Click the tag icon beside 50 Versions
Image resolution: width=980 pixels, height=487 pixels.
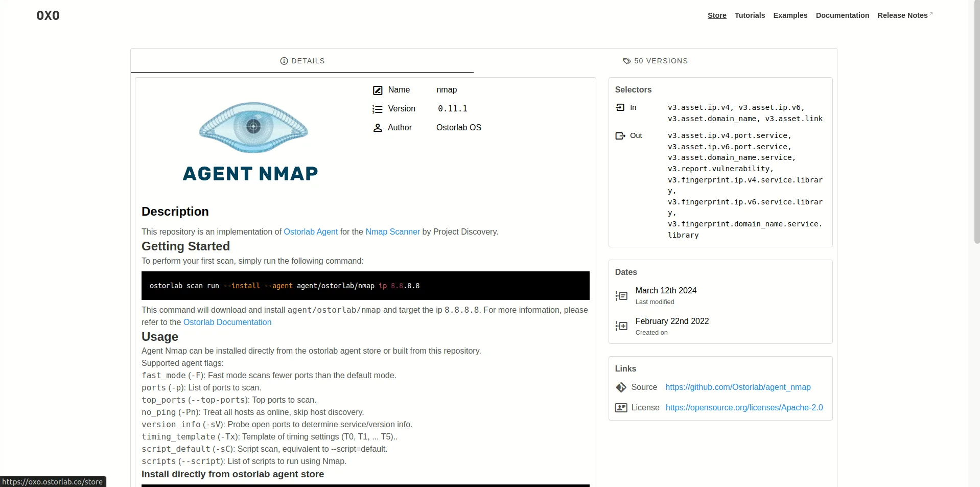click(x=626, y=61)
